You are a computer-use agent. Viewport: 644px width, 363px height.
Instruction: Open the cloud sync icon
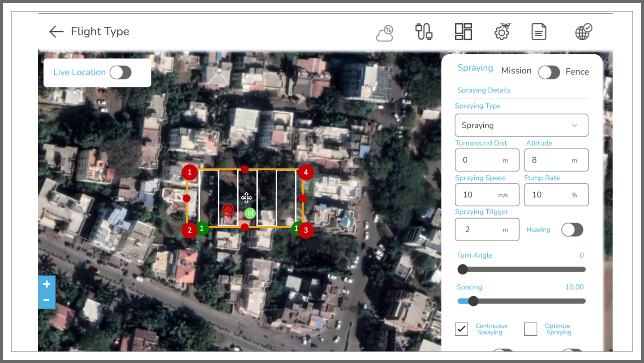tap(385, 33)
